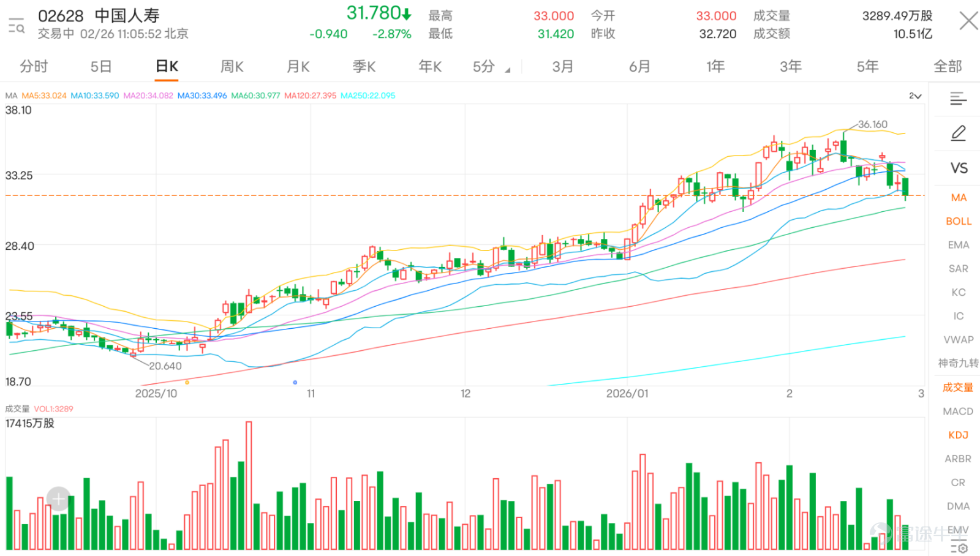
Task: Set range to 6月
Action: [639, 66]
